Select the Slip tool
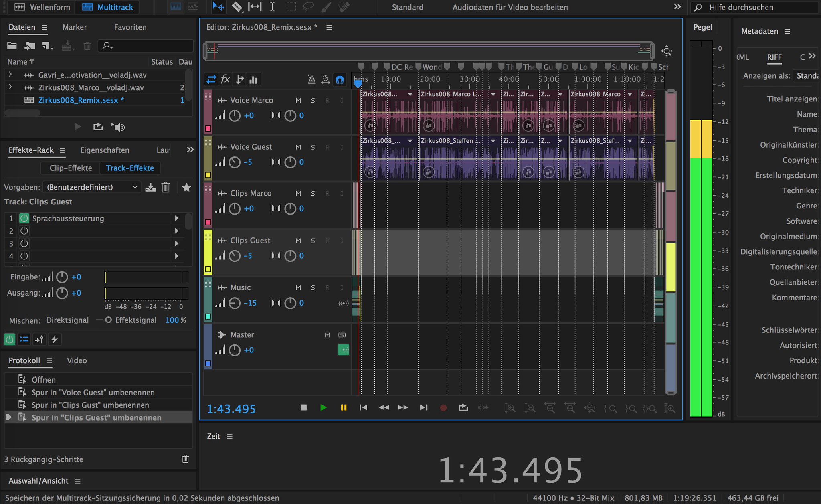Screen dimensions: 821x504 255,7
